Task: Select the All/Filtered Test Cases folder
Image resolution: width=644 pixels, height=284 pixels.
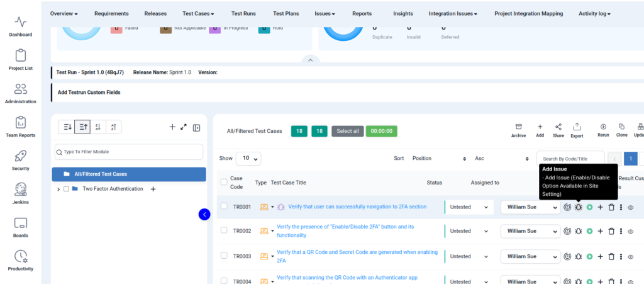Action: click(129, 174)
